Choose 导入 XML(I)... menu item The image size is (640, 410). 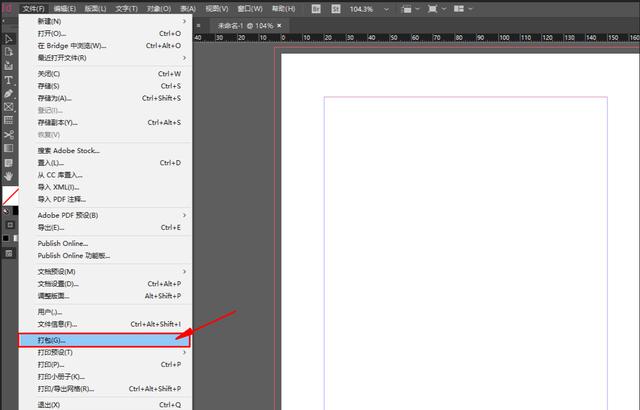pyautogui.click(x=105, y=187)
